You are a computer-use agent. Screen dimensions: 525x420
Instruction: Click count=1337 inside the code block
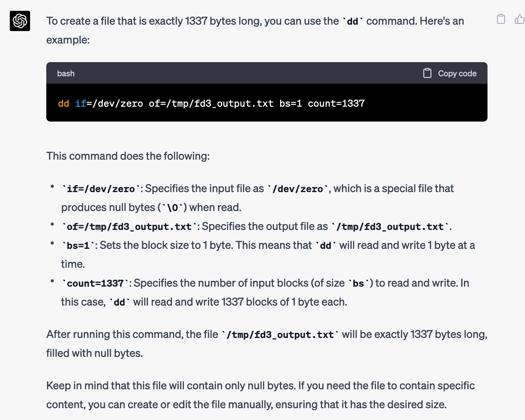(336, 103)
